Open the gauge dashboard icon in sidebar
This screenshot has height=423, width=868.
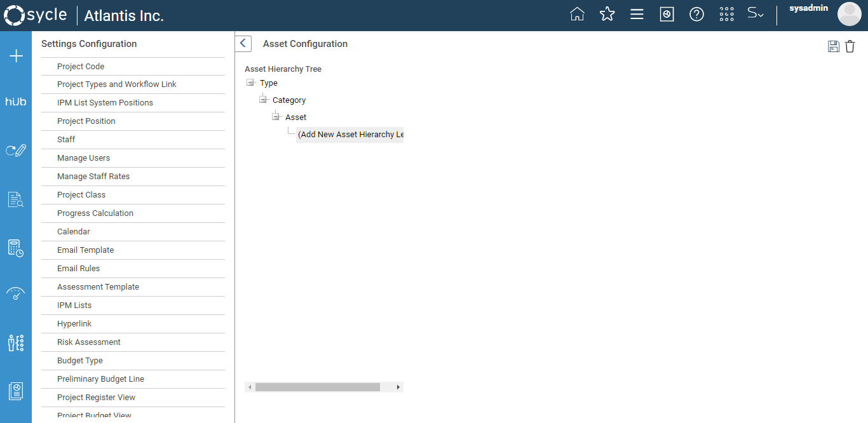(x=16, y=293)
